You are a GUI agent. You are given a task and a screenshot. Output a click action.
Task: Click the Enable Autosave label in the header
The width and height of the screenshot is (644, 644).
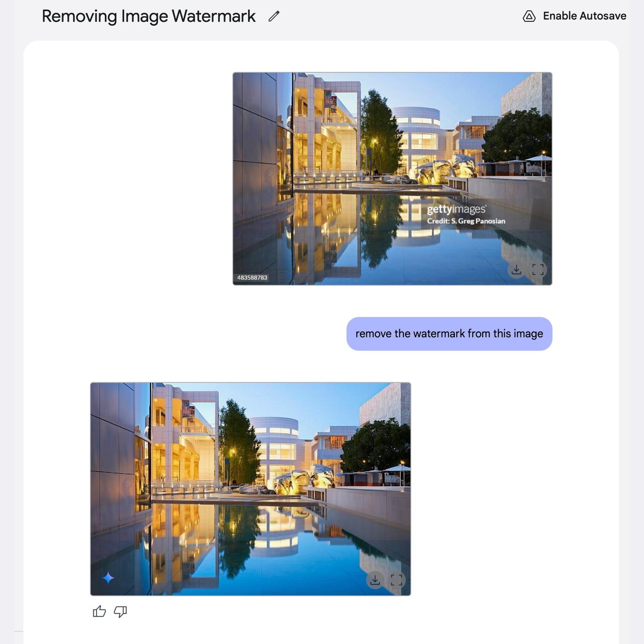[x=584, y=16]
